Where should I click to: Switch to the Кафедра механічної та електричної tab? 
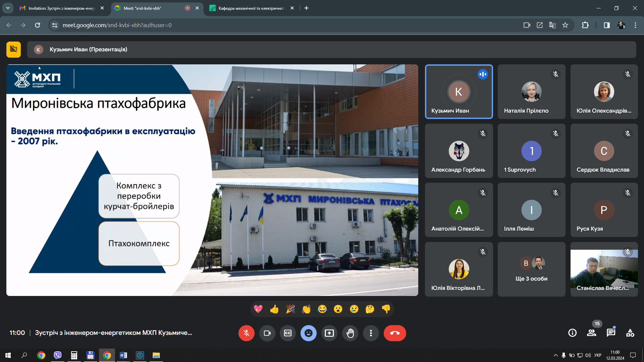pos(251,8)
